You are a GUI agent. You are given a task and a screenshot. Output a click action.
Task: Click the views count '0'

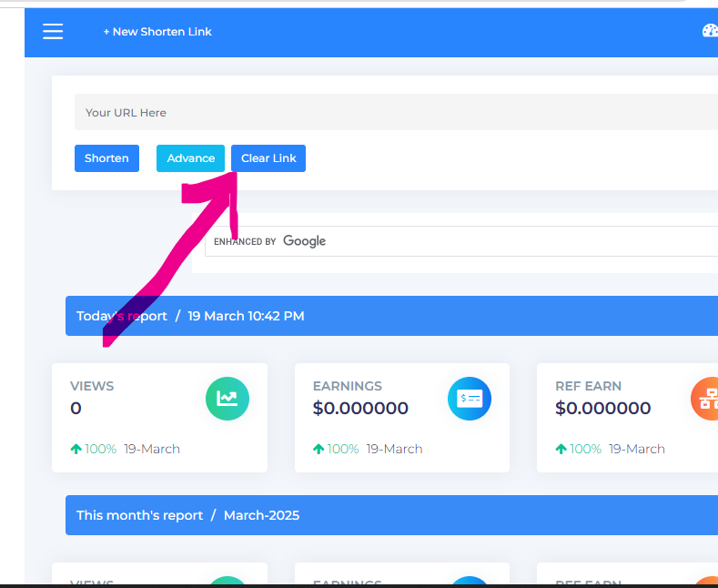point(76,408)
